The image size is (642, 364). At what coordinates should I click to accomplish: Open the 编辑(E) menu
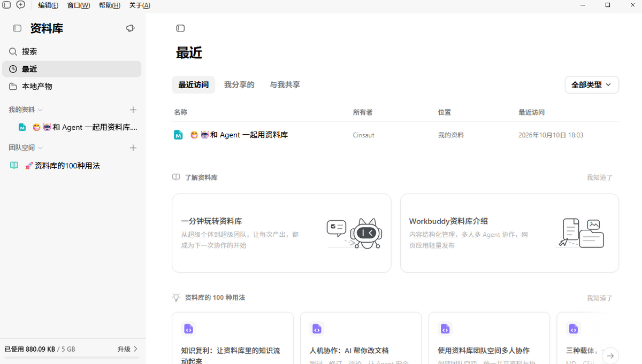click(48, 5)
